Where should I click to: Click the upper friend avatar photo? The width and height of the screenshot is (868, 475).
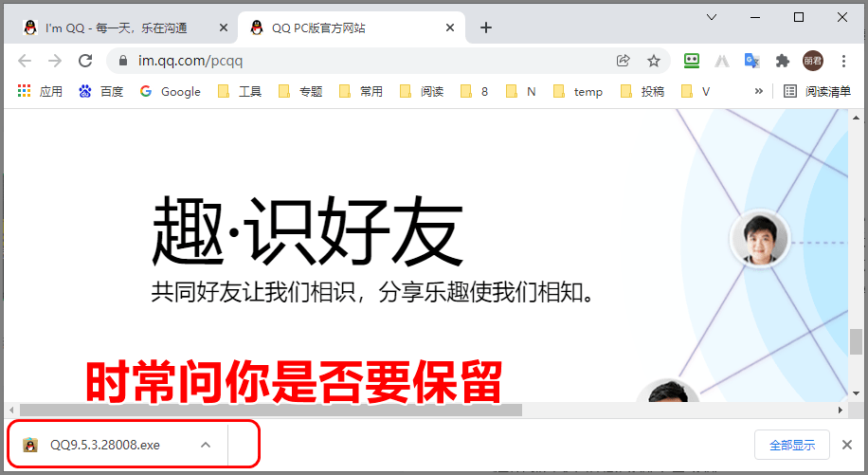pos(760,239)
